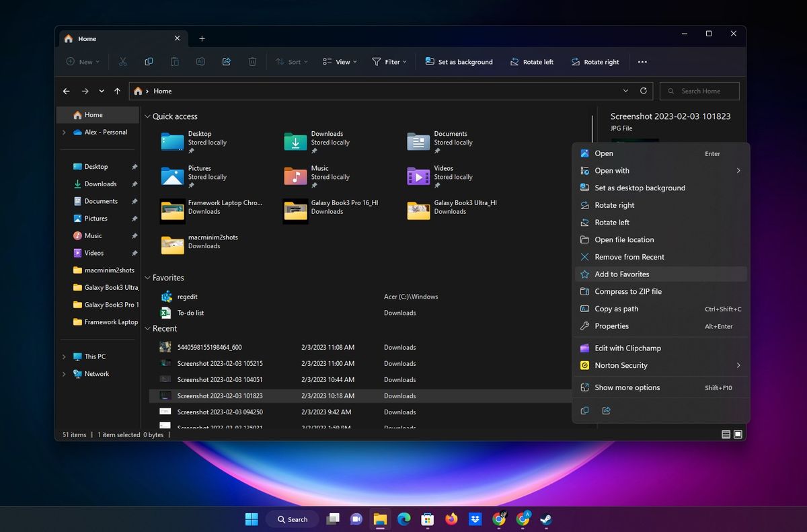Switch to large thumbnails view
The height and width of the screenshot is (532, 807).
[x=738, y=434]
